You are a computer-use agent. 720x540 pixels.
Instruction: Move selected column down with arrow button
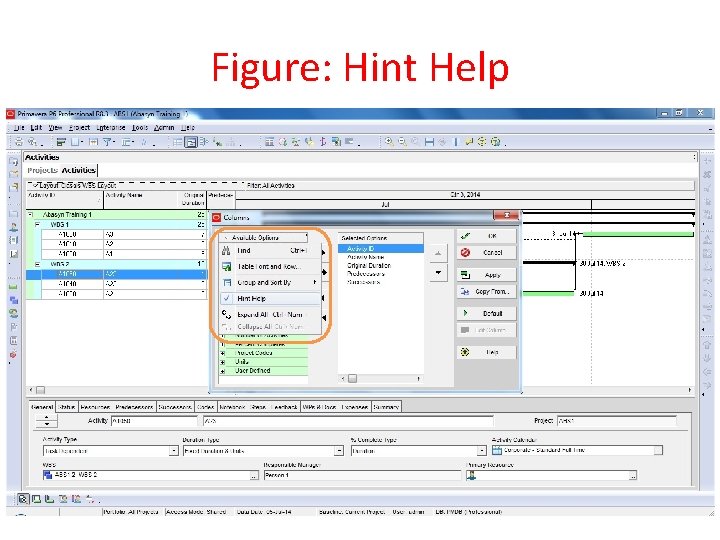coord(439,273)
